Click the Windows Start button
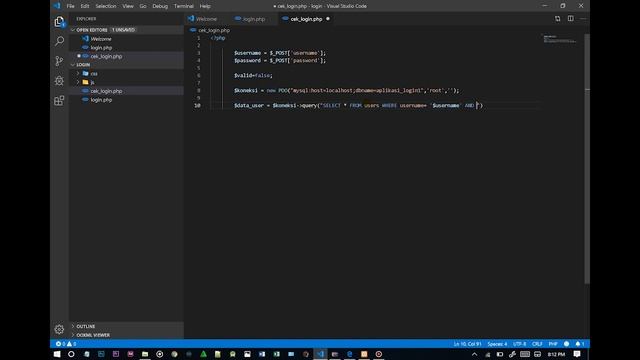The width and height of the screenshot is (640, 360). (x=57, y=354)
